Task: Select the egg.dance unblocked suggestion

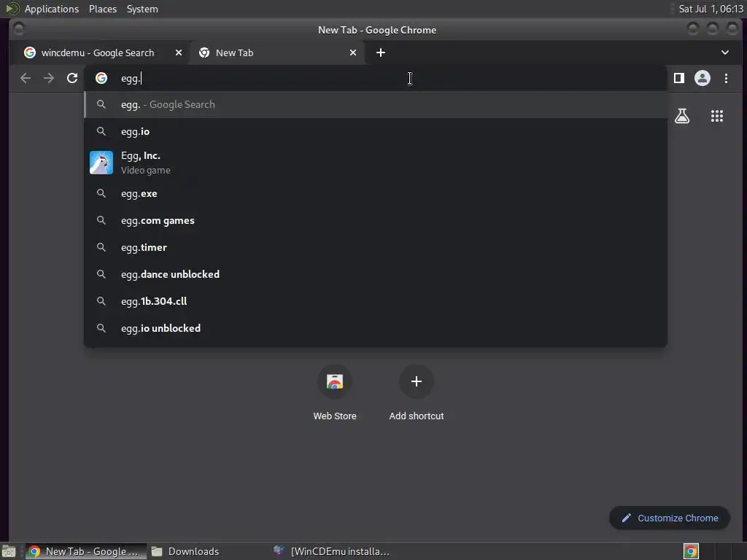Action: [x=376, y=274]
